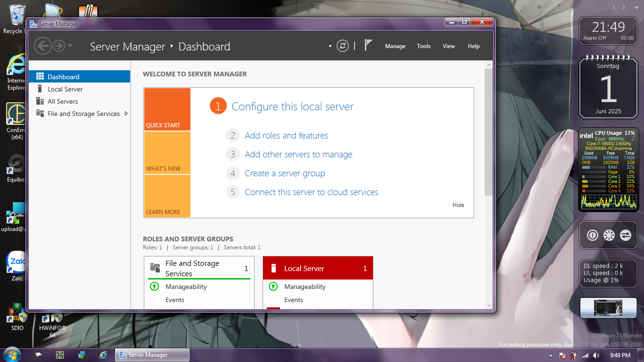Viewport: 644px width, 362px height.
Task: Open the HWiNFO64 desktop shortcut
Action: 52,324
